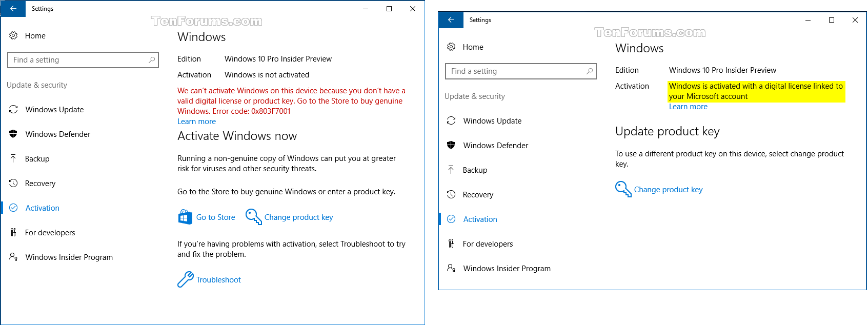Close the right Settings window
The image size is (868, 325).
[855, 20]
